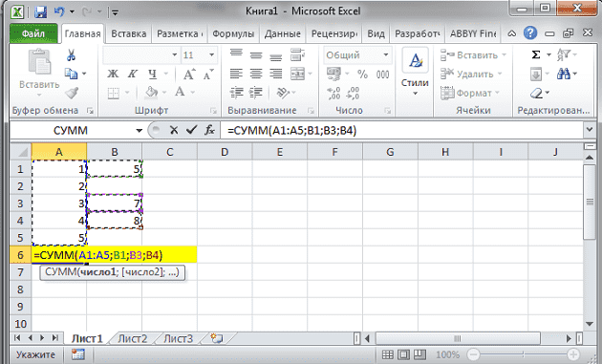Toggle italic К formatting
Viewport: 602px width, 364px height.
[x=133, y=74]
